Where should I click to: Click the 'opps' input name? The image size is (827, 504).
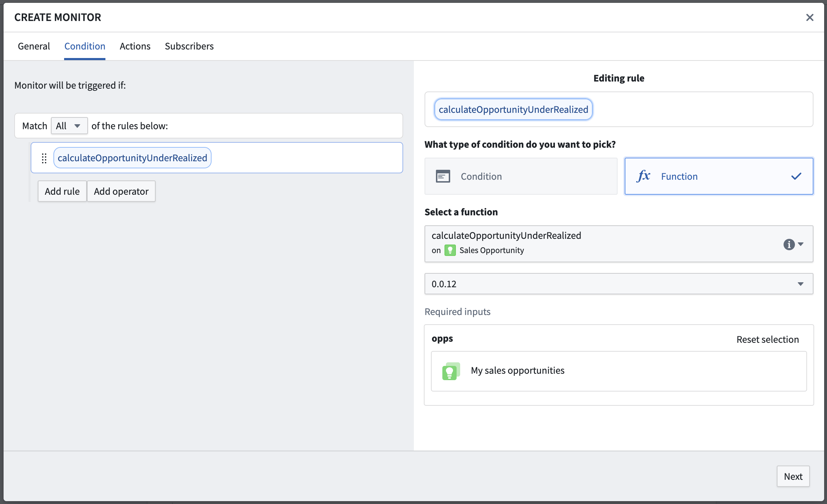coord(442,338)
